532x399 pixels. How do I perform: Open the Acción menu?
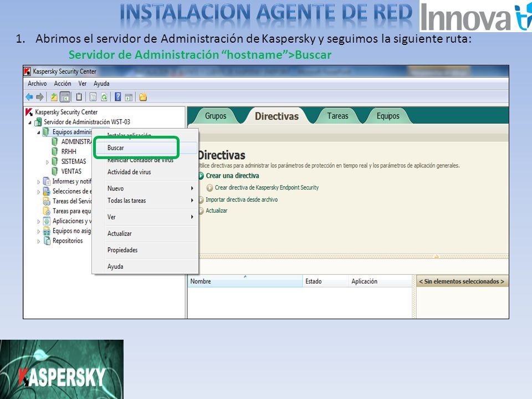(x=63, y=84)
